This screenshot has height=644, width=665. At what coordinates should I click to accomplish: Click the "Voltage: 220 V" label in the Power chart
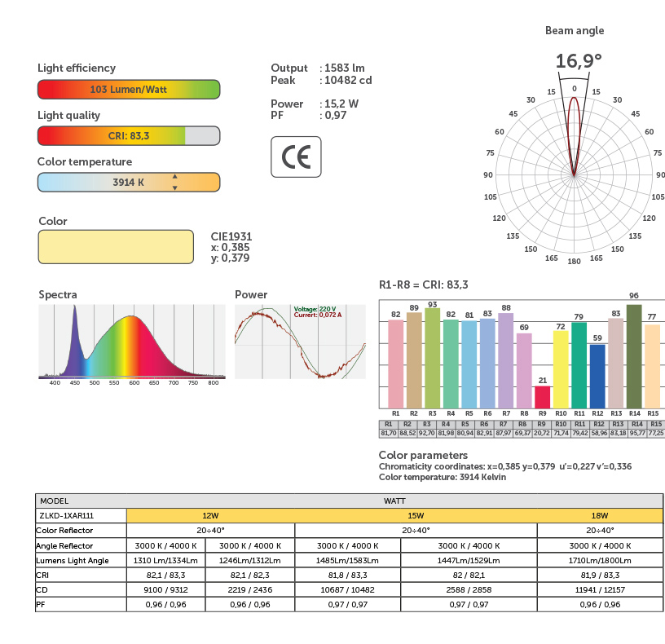pos(315,309)
